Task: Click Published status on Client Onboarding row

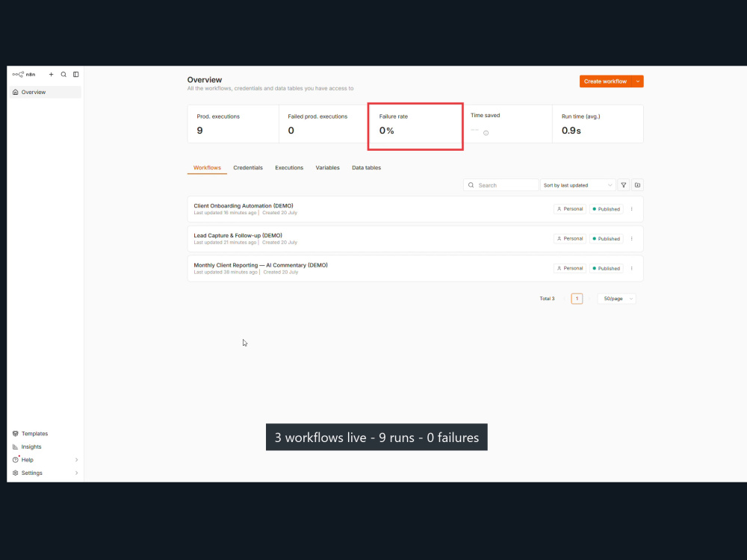Action: pyautogui.click(x=606, y=209)
